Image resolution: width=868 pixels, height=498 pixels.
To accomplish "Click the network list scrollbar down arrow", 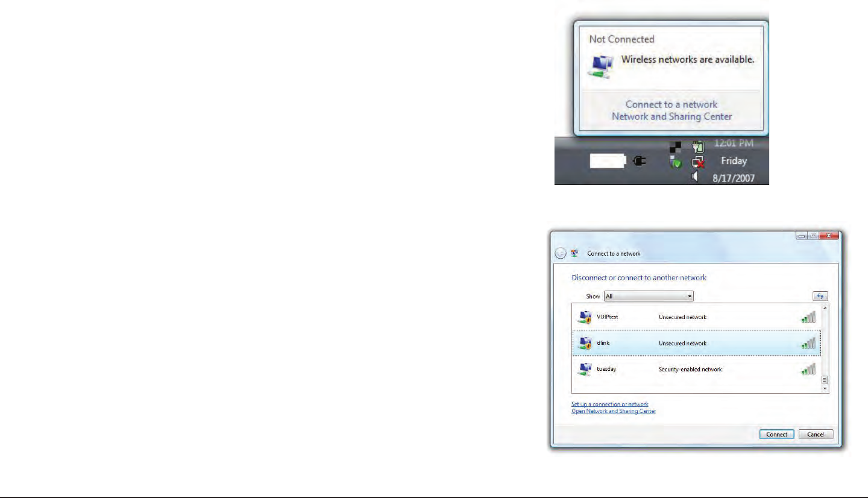I will click(x=825, y=389).
